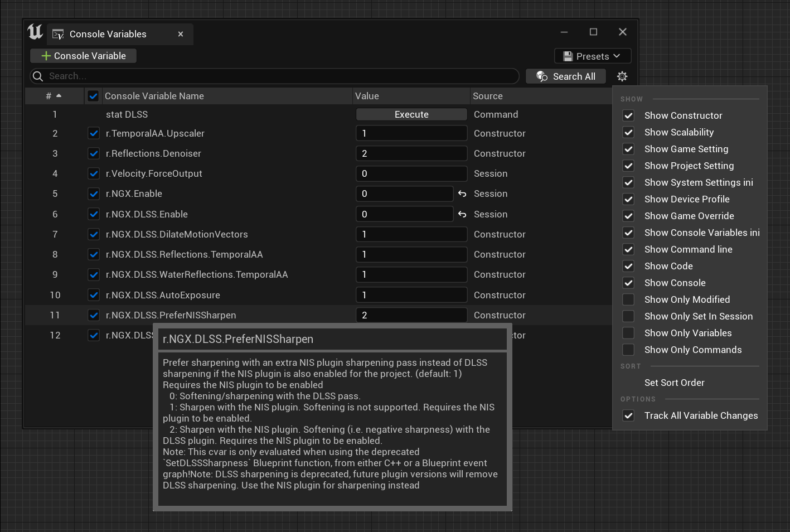This screenshot has height=532, width=790.
Task: Execute the stat DLSS command
Action: [x=411, y=114]
